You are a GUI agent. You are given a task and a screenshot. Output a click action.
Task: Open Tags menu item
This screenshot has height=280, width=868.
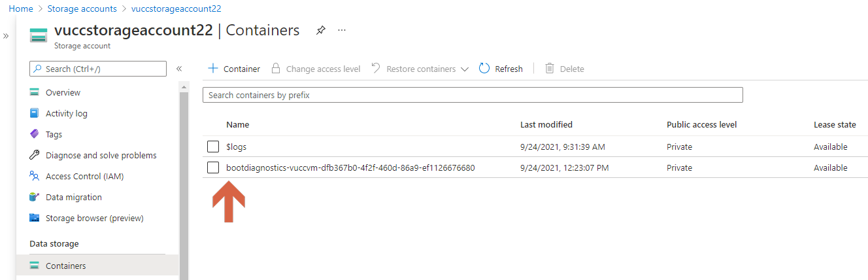[54, 134]
